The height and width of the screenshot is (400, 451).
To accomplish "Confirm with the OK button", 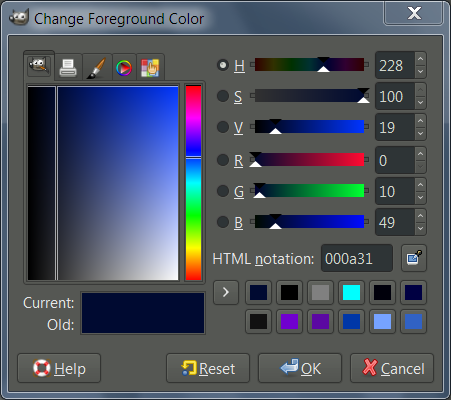I will click(300, 368).
